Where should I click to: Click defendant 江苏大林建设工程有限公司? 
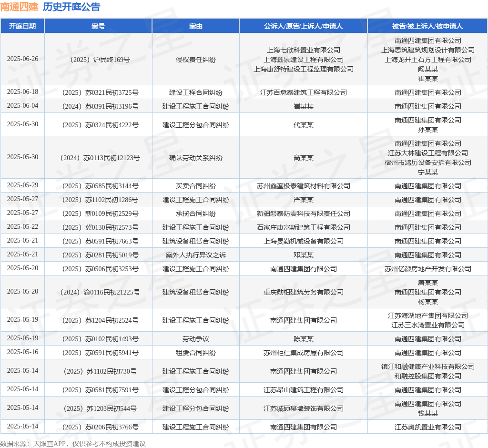(x=428, y=153)
